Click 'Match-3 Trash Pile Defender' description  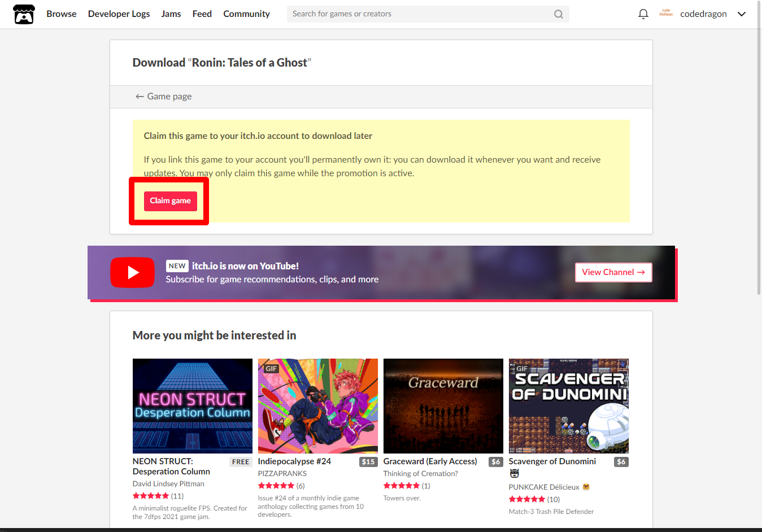(x=551, y=512)
